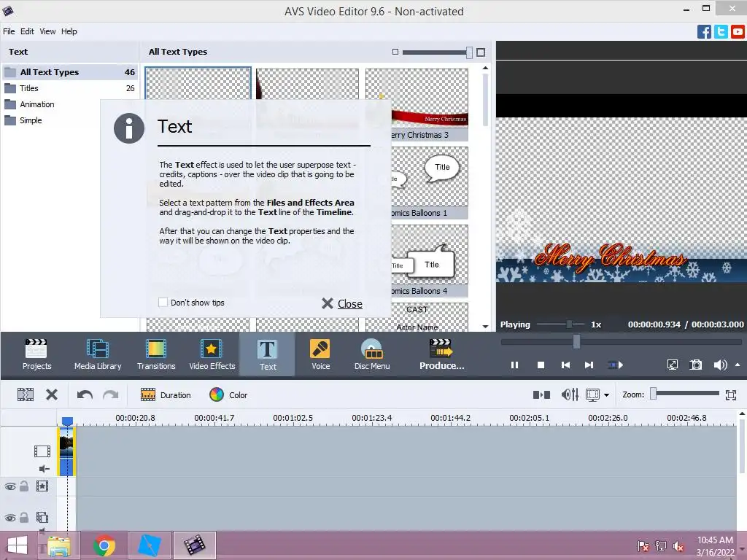The image size is (747, 560).
Task: Open the Projects section
Action: point(36,354)
